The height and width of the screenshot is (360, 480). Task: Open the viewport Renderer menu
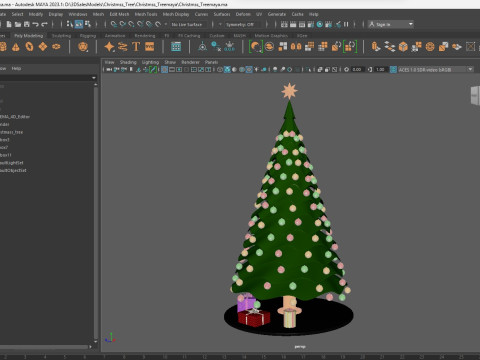tap(190, 62)
